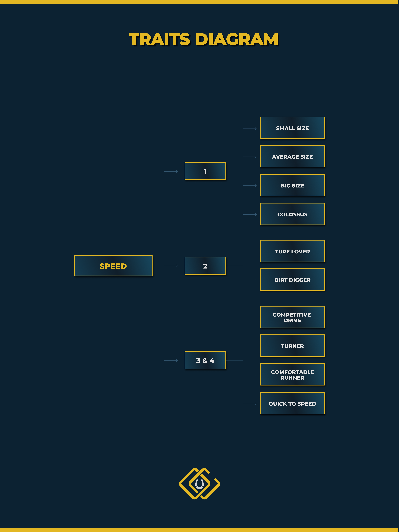The image size is (399, 532).
Task: Select the SPEED root box
Action: pos(113,266)
